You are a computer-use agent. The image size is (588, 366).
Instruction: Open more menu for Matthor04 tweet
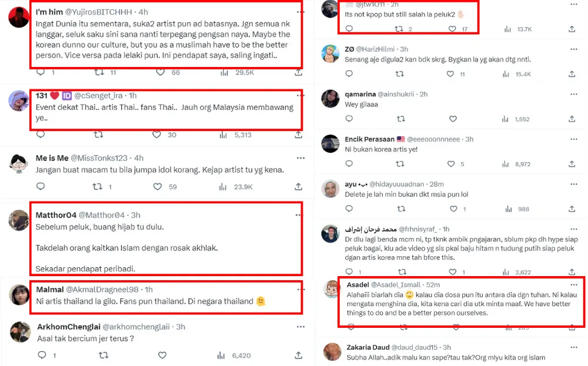tap(300, 215)
